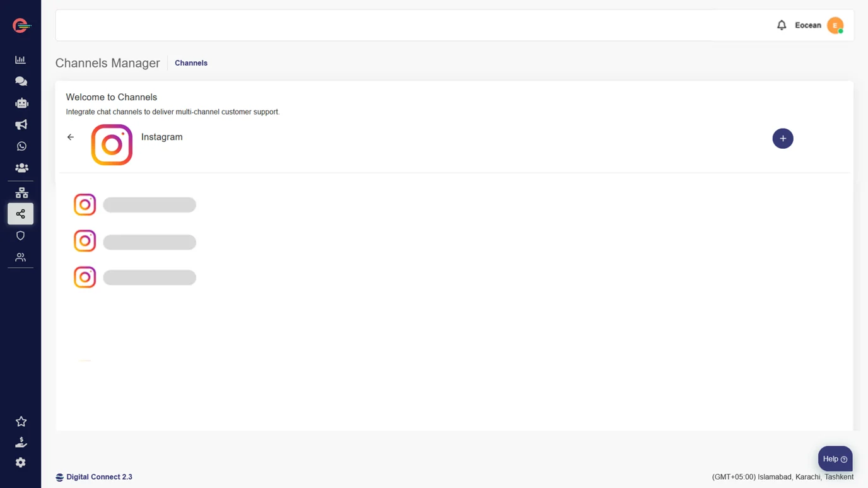Open the chatbot robot icon

(21, 103)
